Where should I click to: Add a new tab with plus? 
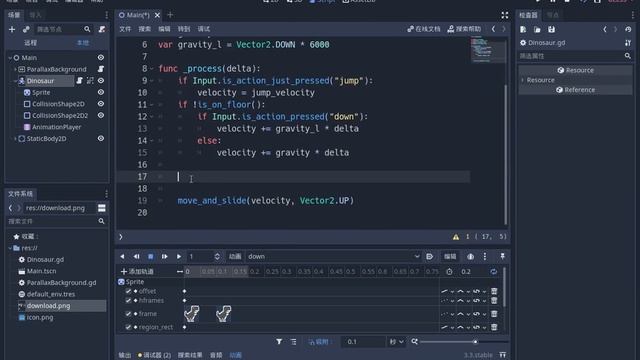[170, 15]
